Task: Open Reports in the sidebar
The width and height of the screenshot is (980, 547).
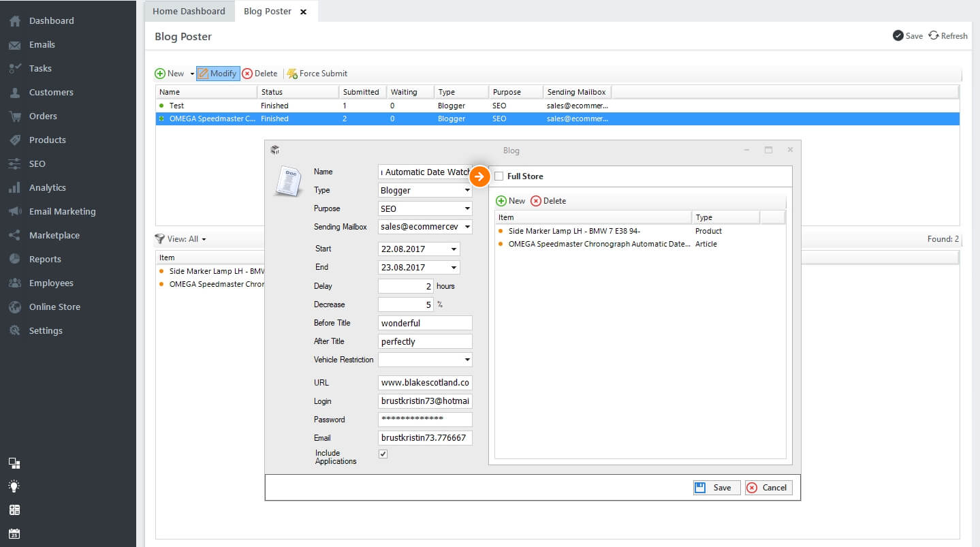Action: click(45, 259)
